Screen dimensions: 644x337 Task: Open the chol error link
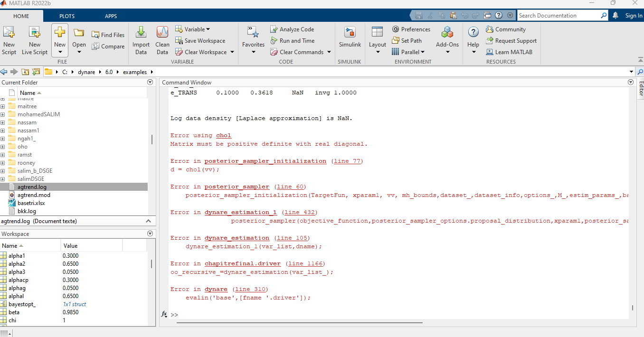223,135
